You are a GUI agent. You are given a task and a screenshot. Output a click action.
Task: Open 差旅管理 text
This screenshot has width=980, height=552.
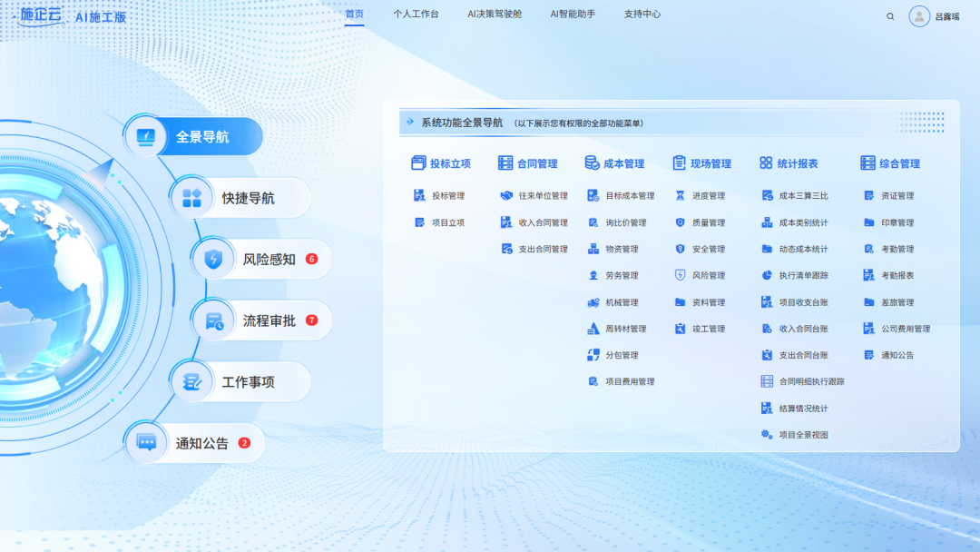click(897, 302)
